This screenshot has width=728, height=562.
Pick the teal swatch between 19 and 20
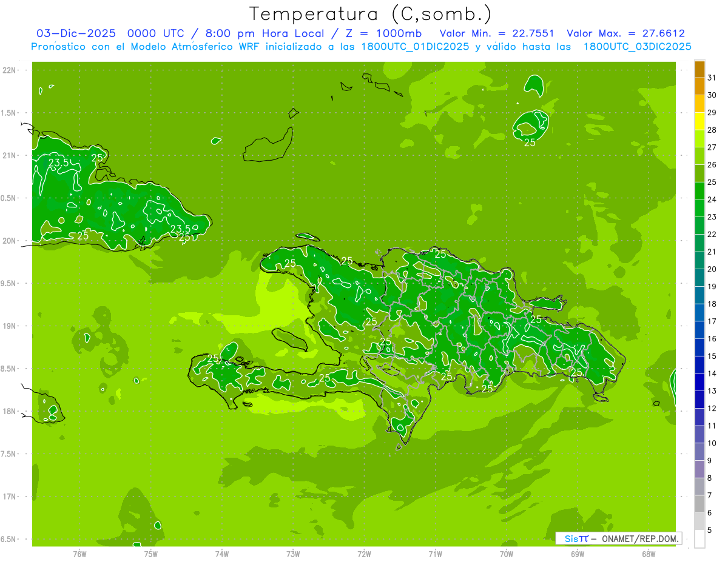[699, 278]
